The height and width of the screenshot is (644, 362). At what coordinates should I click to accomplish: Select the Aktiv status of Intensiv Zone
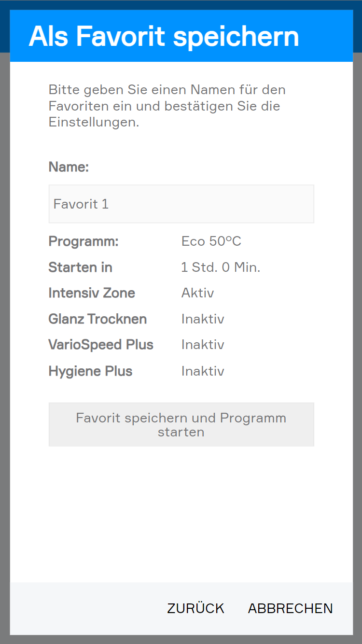[x=197, y=293]
